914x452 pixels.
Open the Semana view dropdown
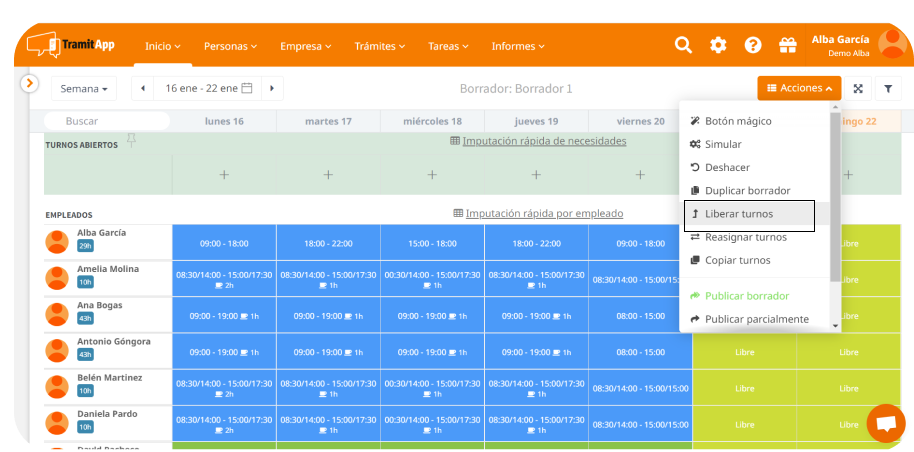[x=84, y=88]
